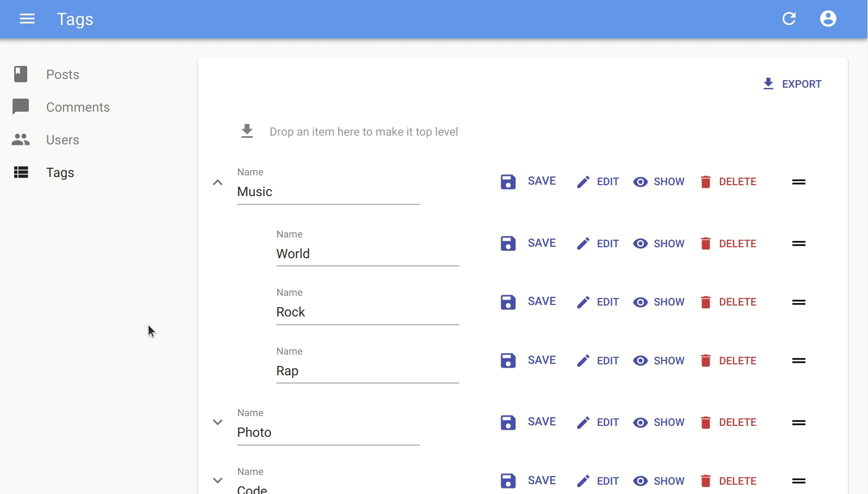The width and height of the screenshot is (868, 494).
Task: Click the refresh icon in header
Action: coord(789,19)
